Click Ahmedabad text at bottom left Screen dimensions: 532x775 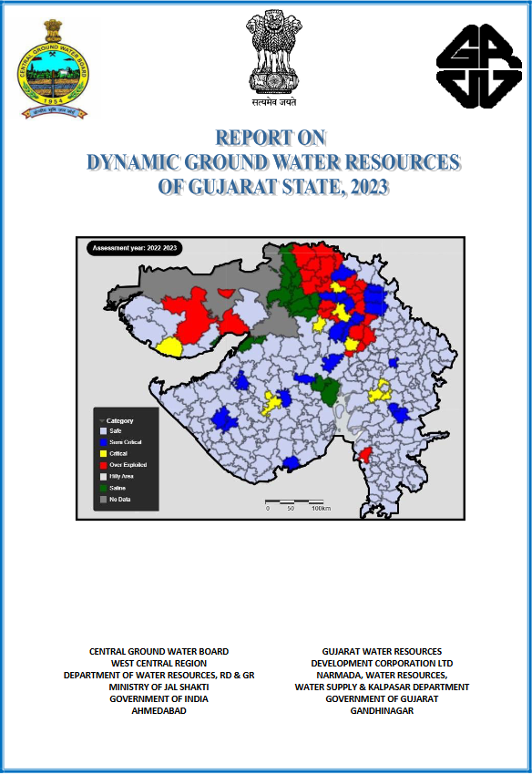[159, 711]
